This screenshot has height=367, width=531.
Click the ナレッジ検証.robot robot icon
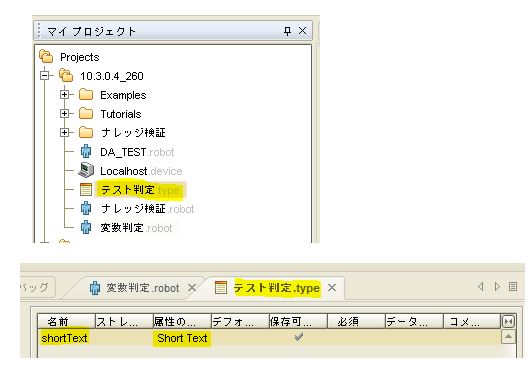tap(86, 208)
